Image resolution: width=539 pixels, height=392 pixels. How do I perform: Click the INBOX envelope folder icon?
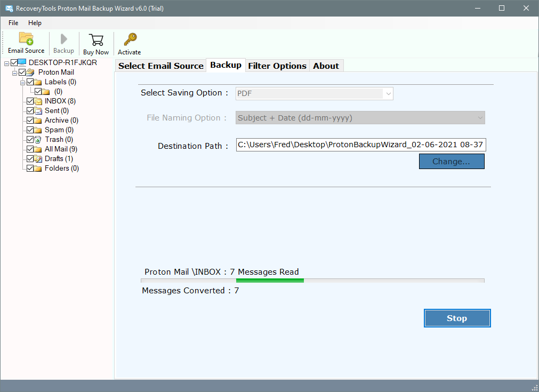[x=38, y=101]
